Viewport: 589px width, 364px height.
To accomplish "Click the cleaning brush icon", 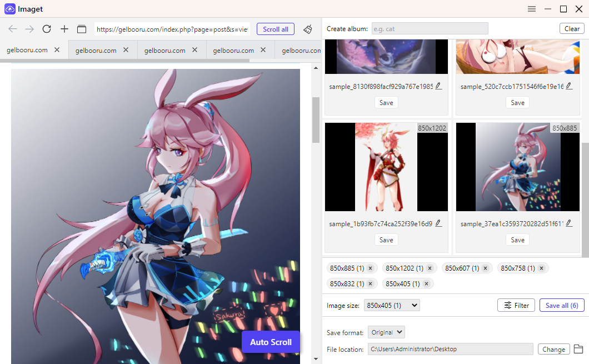I will click(x=308, y=29).
